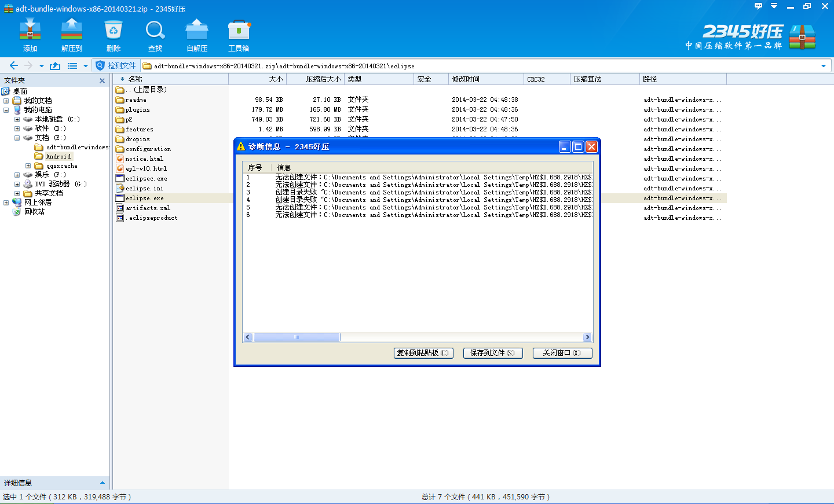
Task: Select artifacts.xml file icon
Action: coord(120,208)
